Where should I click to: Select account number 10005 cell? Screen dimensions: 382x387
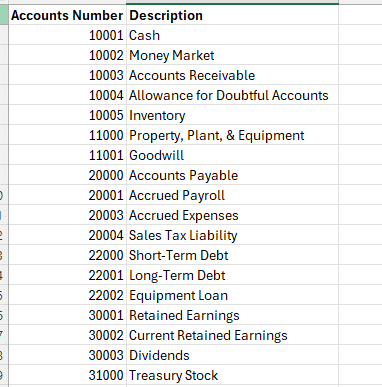pos(67,115)
